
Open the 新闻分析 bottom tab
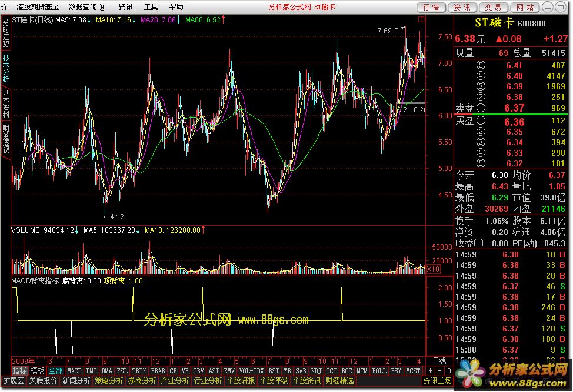coord(76,381)
